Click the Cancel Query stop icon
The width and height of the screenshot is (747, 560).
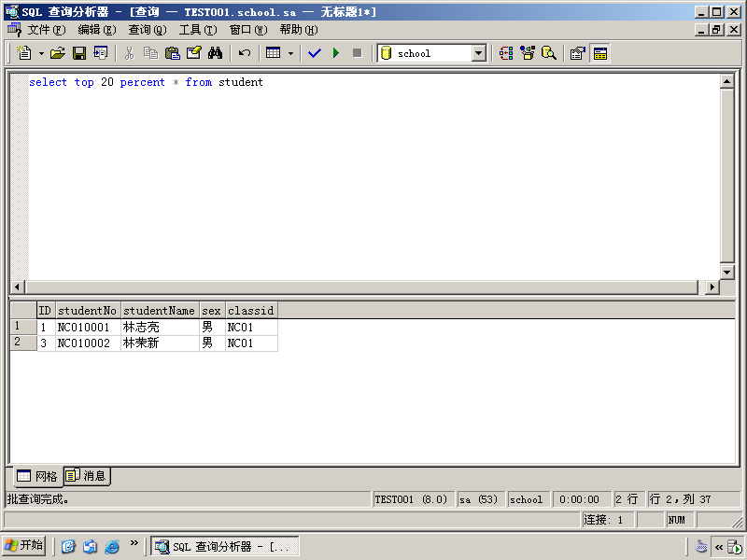358,53
